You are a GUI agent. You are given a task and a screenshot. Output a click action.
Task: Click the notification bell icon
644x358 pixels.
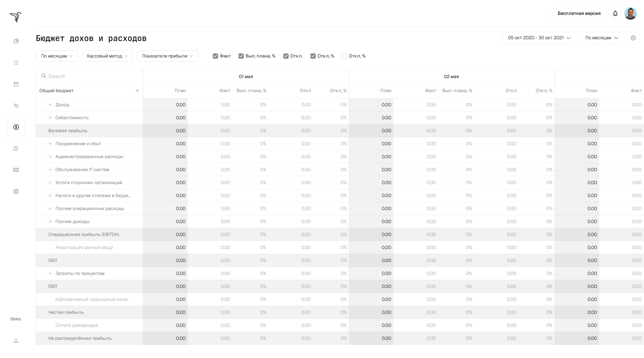coord(615,13)
